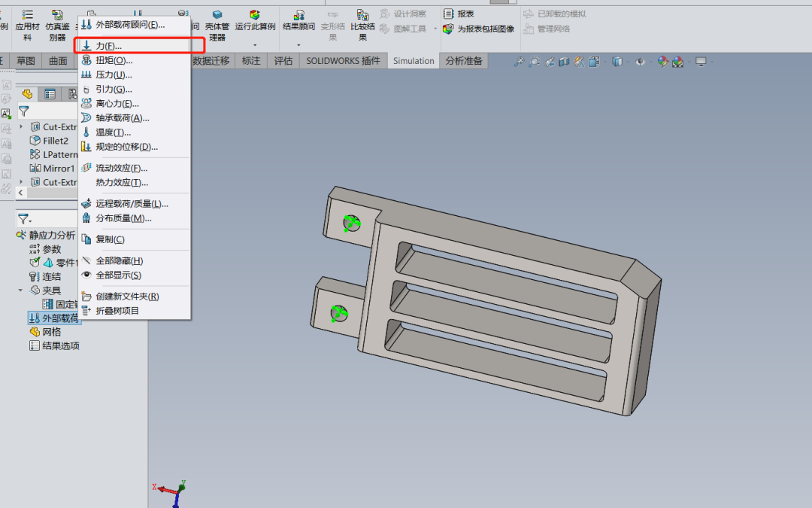Click the 图解工具 plot tools button
The image size is (812, 508).
point(403,29)
